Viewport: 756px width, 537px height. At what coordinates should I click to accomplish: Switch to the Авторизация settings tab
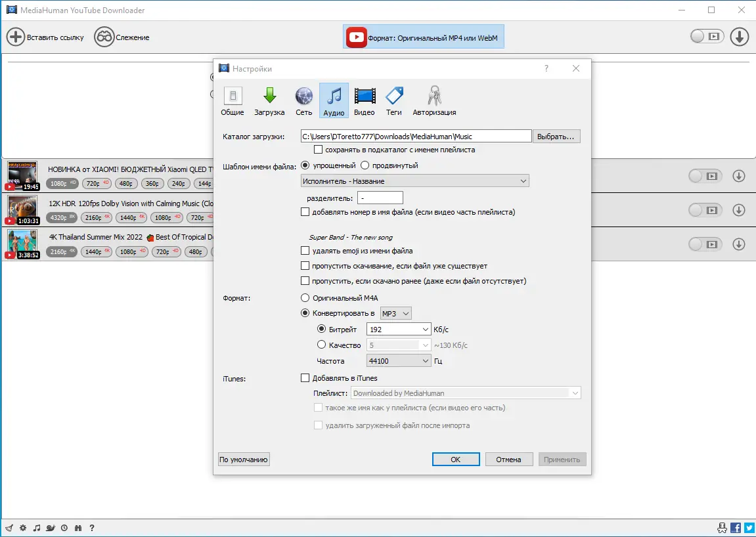coord(434,100)
